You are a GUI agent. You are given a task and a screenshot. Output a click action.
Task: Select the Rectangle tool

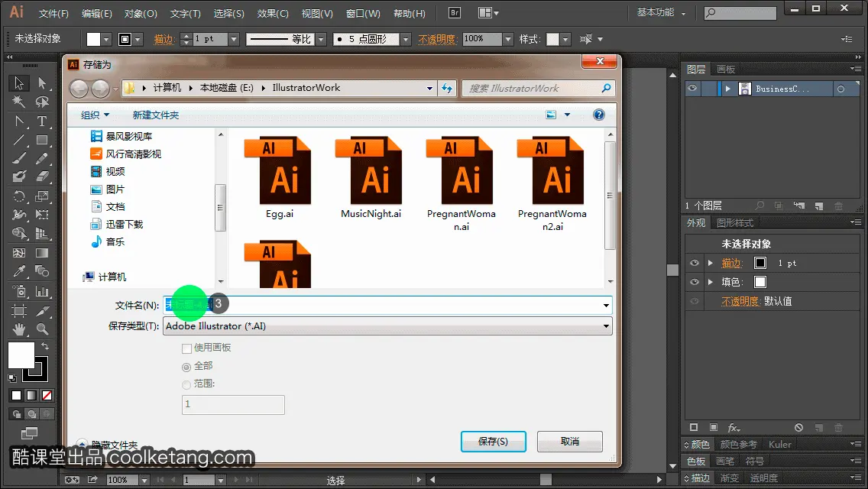pos(42,140)
